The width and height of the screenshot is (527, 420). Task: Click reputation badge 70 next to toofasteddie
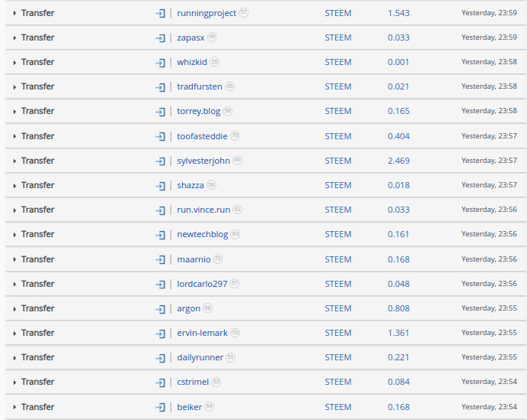coord(235,135)
